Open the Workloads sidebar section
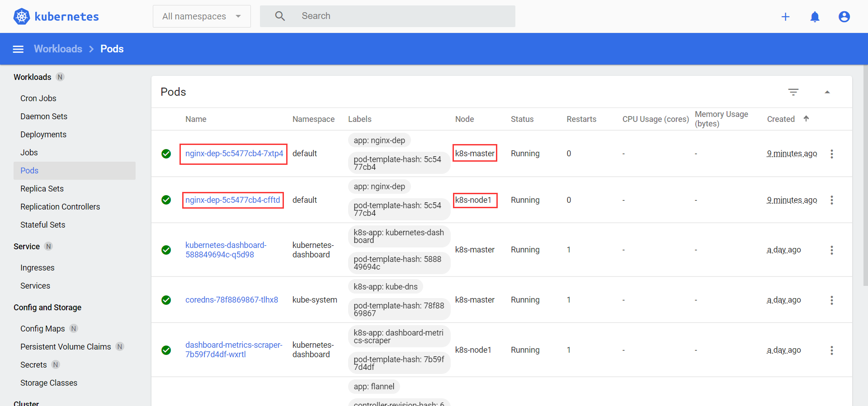868x406 pixels. click(33, 77)
